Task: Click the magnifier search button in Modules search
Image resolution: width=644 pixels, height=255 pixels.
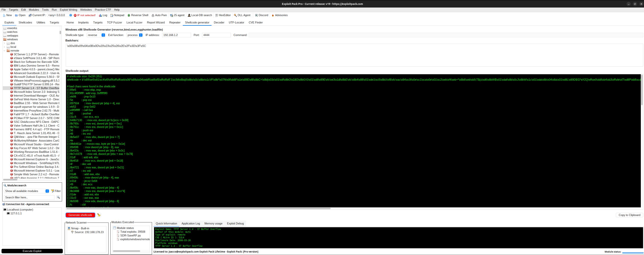Action: (58, 197)
